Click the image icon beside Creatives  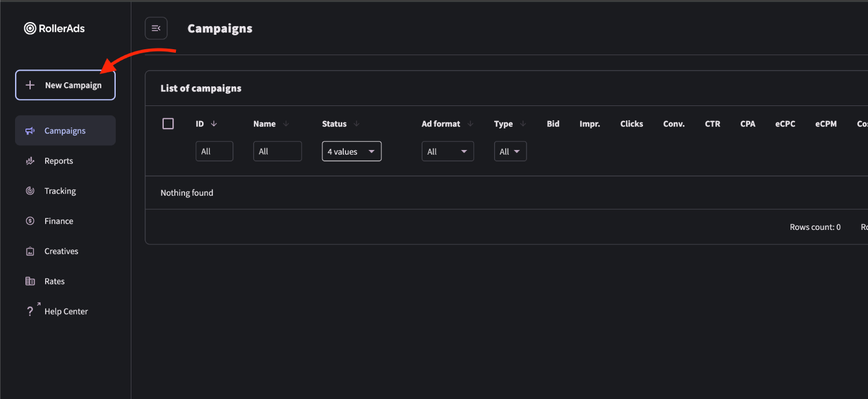coord(30,251)
